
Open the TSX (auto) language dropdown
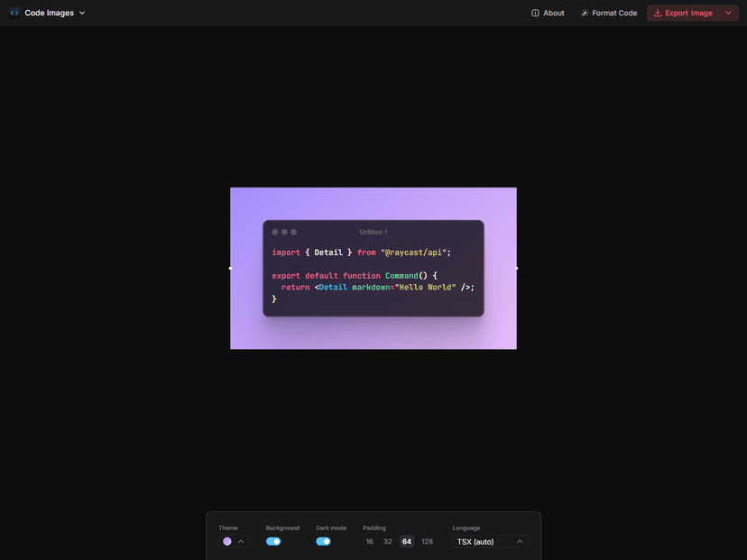point(490,541)
